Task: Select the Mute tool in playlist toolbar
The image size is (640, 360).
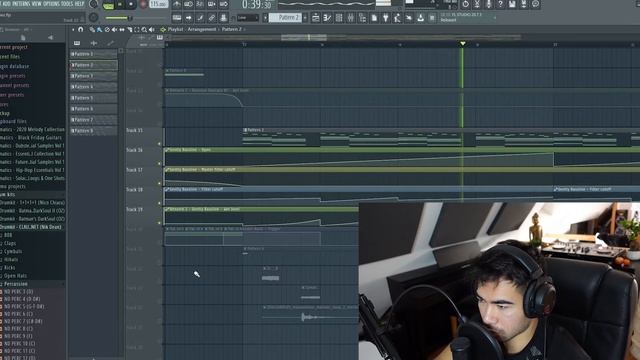Action: pos(114,29)
